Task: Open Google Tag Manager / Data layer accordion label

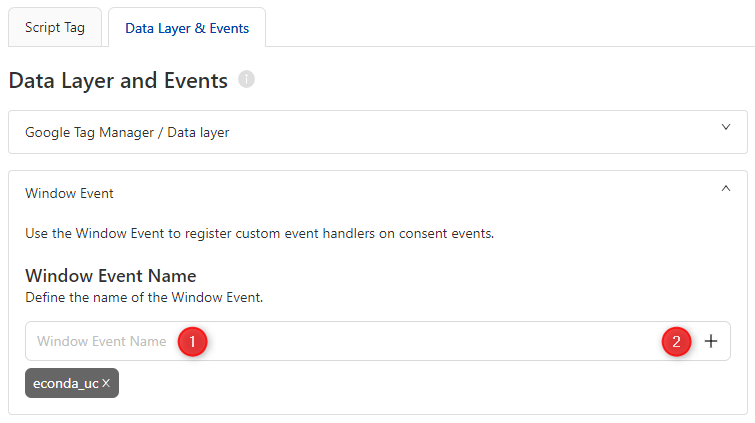Action: (127, 132)
